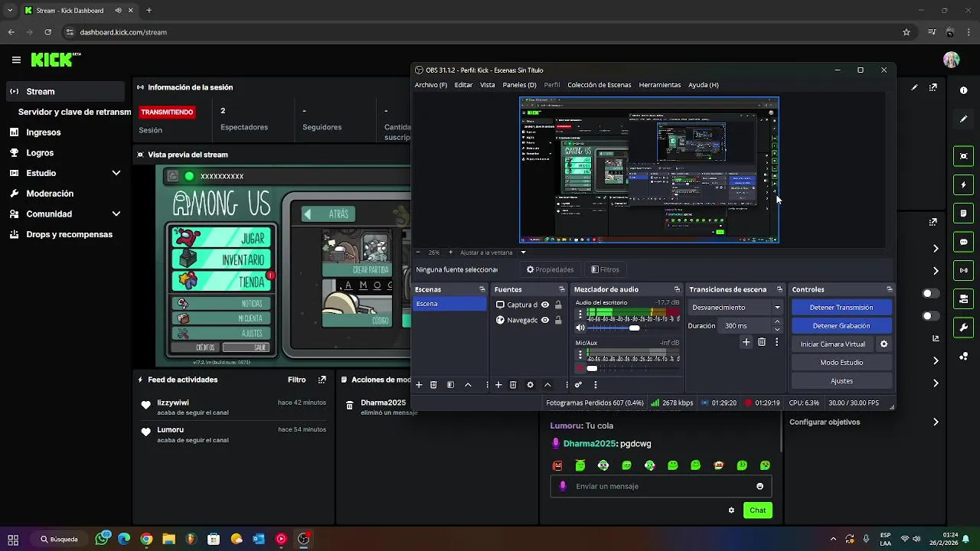Open the Herramientas menu in OBS
The width and height of the screenshot is (980, 551).
coord(660,85)
